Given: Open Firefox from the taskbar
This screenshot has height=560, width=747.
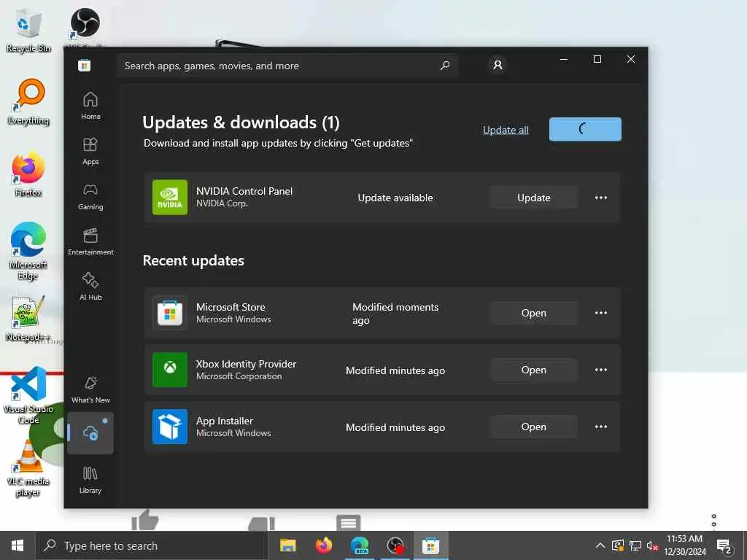Looking at the screenshot, I should coord(324,545).
